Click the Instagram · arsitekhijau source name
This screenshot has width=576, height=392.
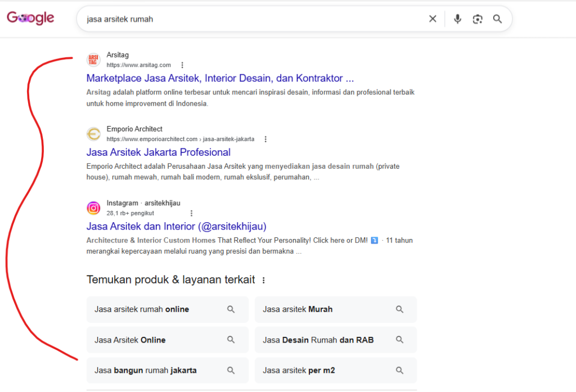click(x=143, y=203)
